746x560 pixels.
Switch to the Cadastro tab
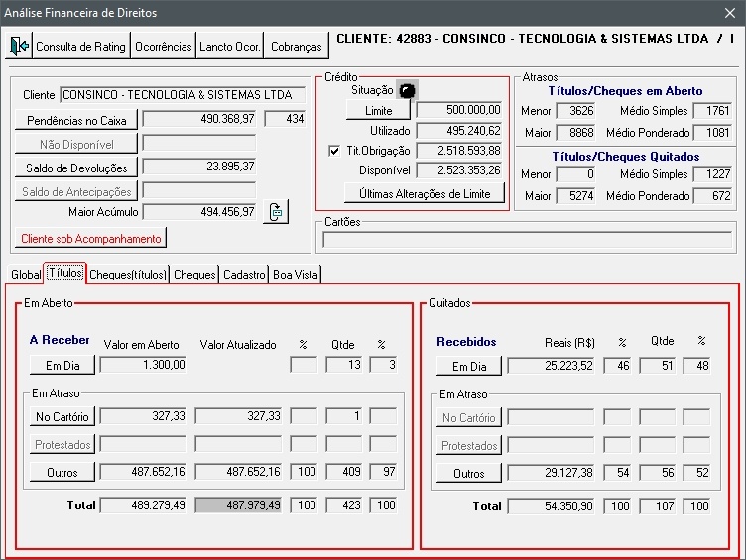(244, 275)
